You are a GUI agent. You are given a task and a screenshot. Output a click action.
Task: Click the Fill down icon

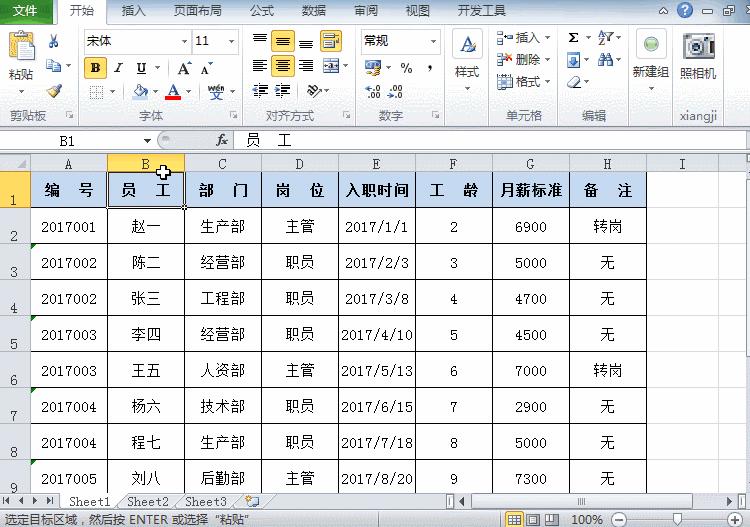(x=574, y=60)
